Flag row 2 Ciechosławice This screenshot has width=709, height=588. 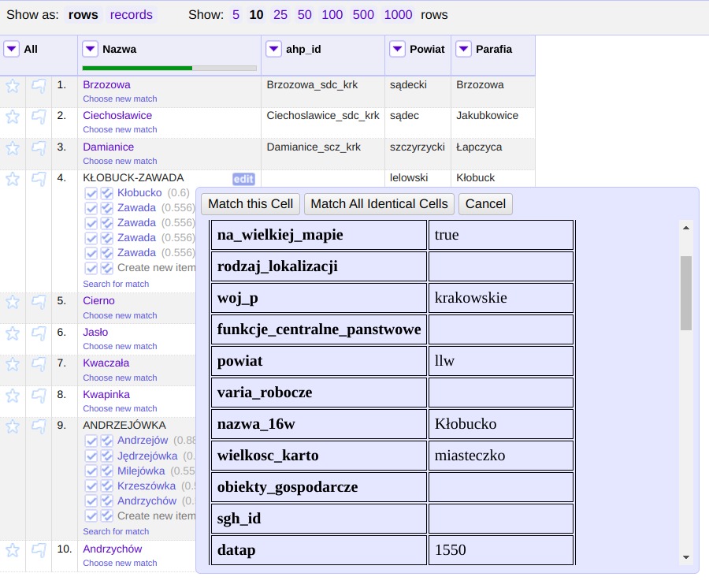39,117
